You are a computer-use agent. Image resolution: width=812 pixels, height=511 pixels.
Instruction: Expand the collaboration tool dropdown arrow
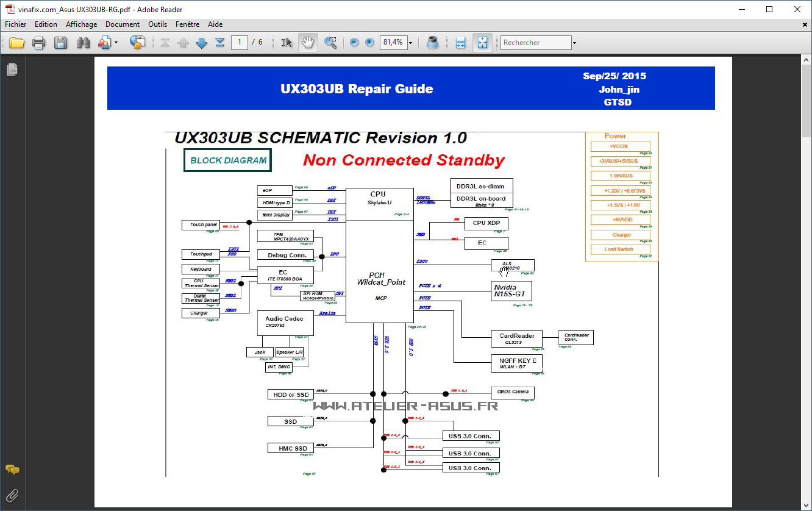(x=116, y=43)
